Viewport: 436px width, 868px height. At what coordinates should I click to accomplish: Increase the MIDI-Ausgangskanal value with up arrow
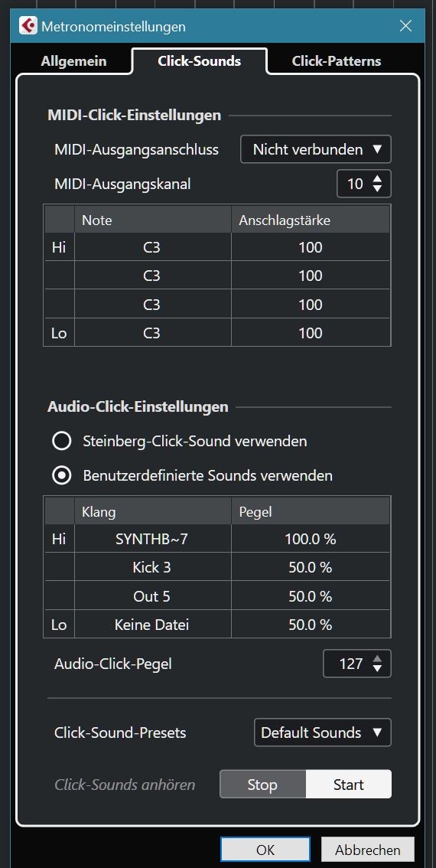(x=377, y=179)
